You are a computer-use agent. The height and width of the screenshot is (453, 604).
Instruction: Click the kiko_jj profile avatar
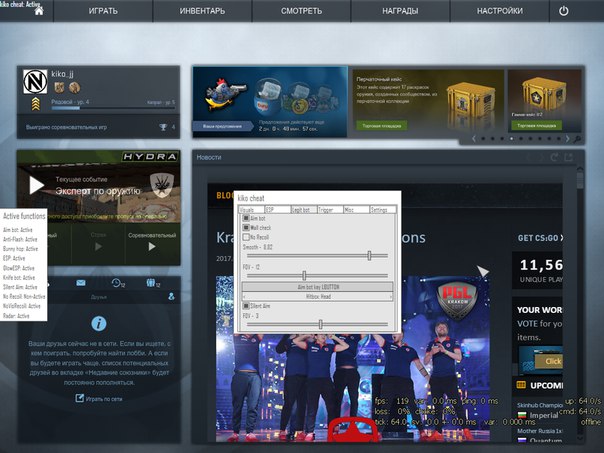[x=33, y=84]
